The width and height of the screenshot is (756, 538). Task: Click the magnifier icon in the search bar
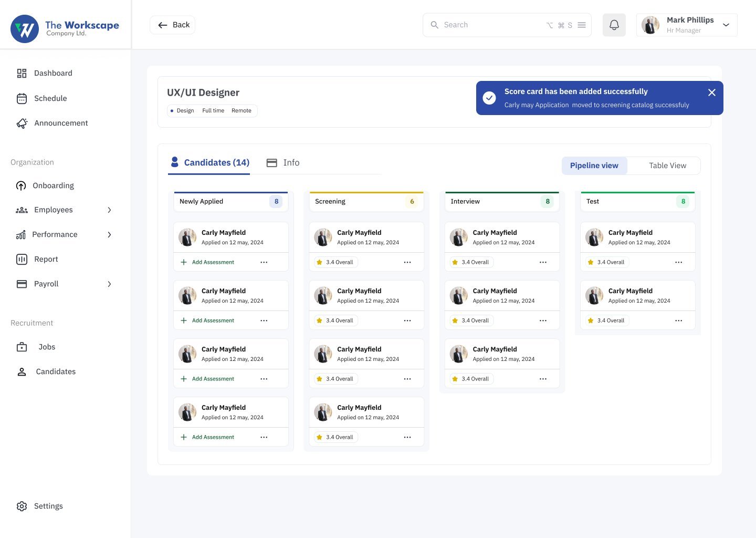click(434, 25)
